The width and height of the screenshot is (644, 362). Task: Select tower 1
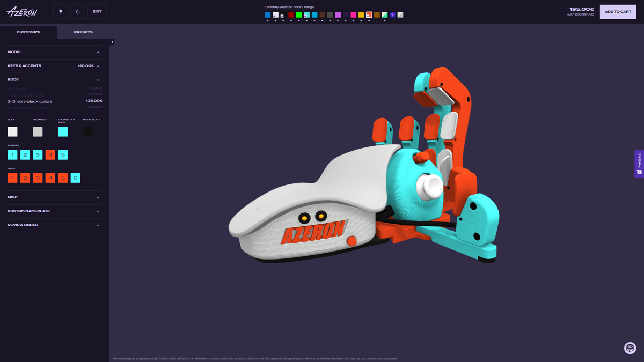click(12, 155)
